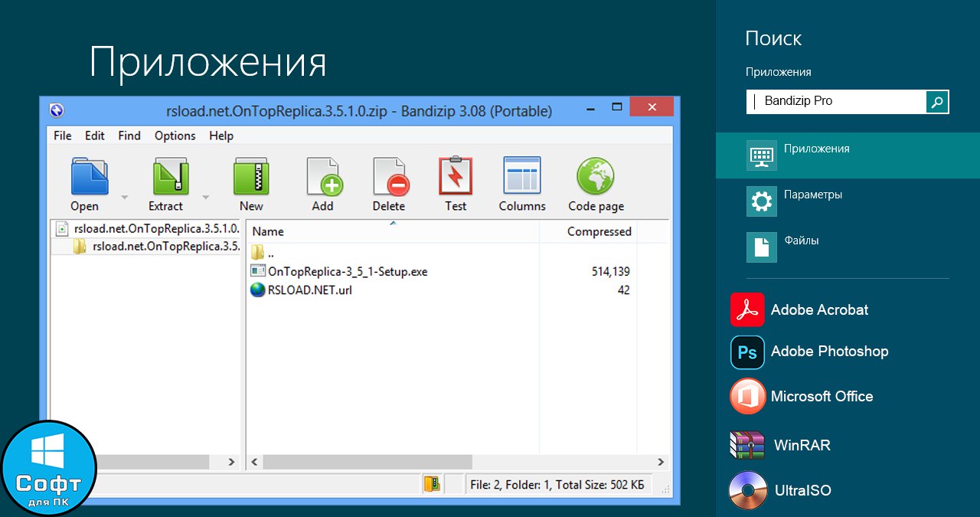Viewport: 980px width, 517px height.
Task: Click the file list scroll-left arrow
Action: point(254,462)
